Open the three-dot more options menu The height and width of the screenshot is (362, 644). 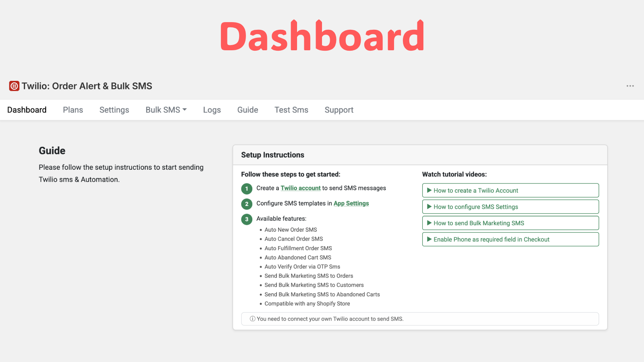pos(630,86)
